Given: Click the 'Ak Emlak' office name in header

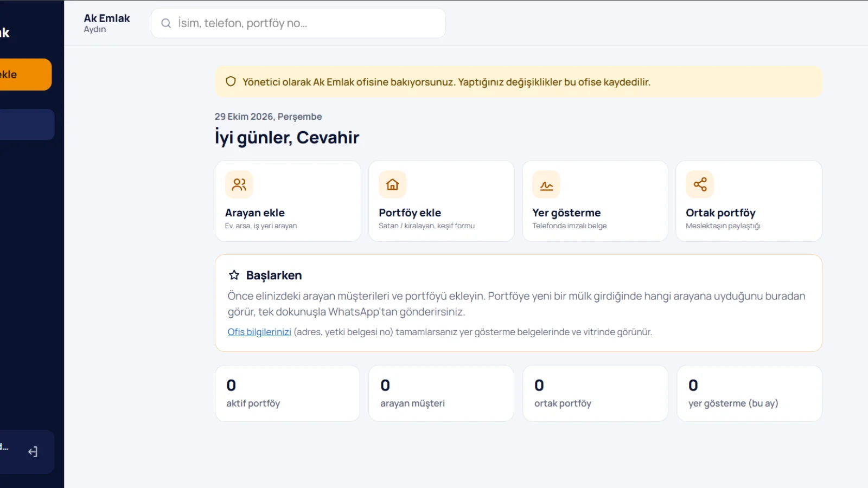Looking at the screenshot, I should tap(107, 18).
